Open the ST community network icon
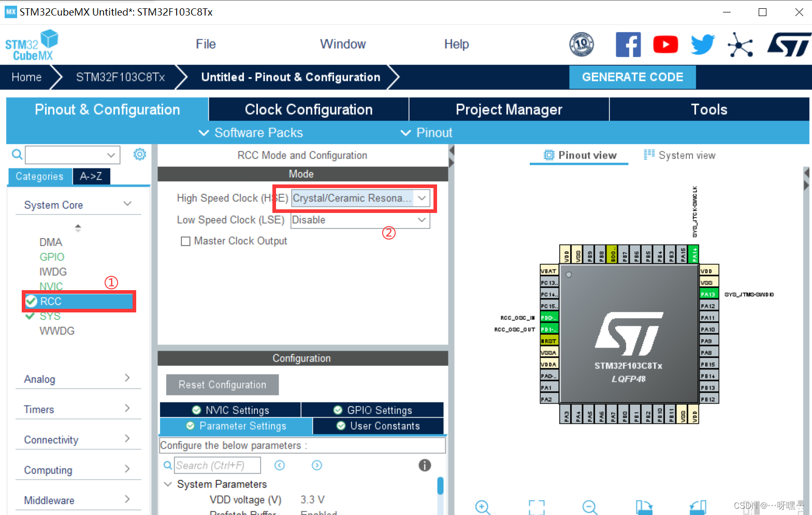 point(740,45)
